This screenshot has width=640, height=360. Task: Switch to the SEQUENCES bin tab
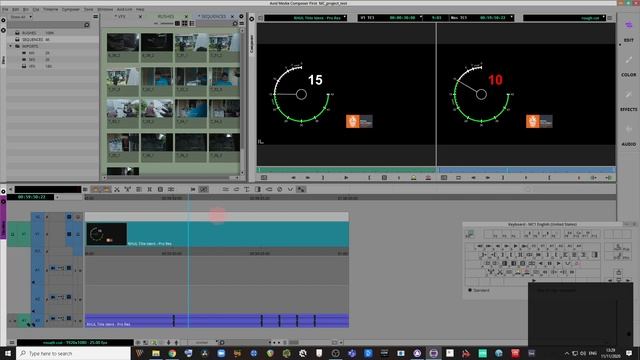coord(213,17)
